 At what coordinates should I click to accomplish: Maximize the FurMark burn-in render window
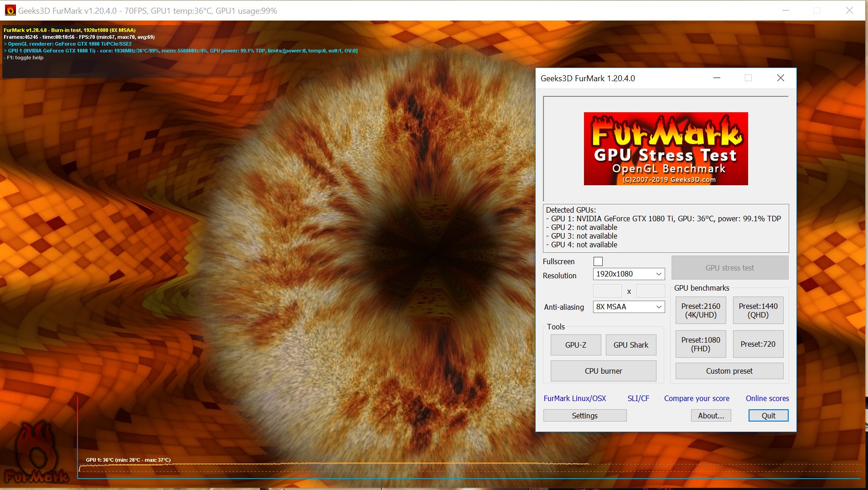pos(817,10)
